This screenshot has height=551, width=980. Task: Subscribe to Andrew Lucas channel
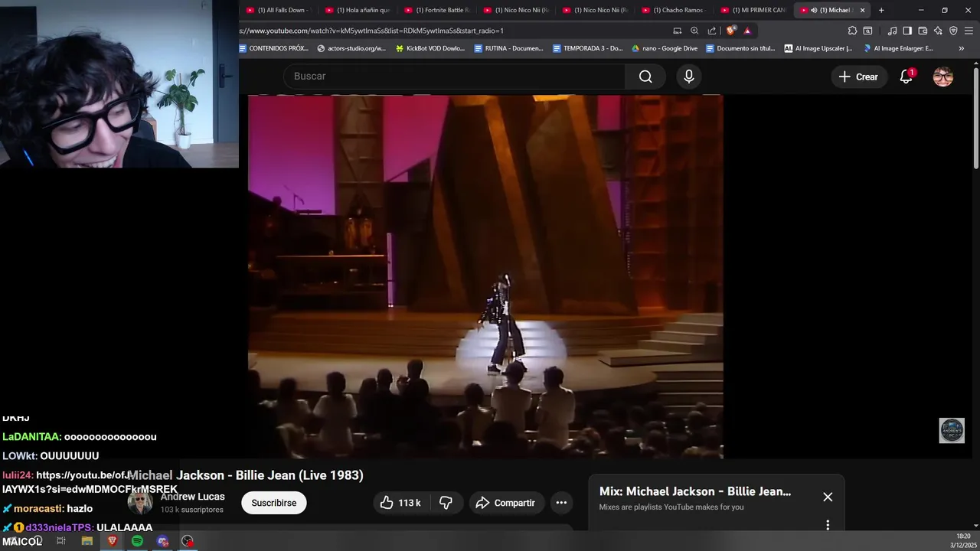pyautogui.click(x=273, y=503)
